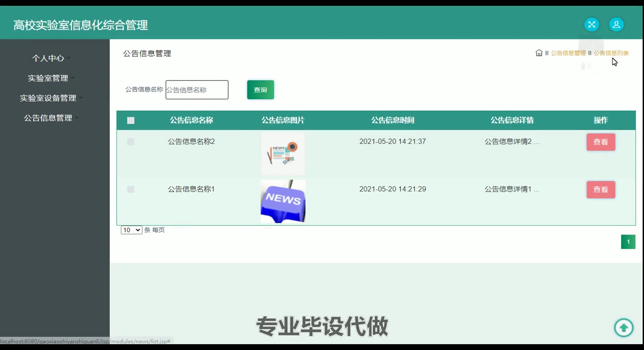
Task: Open the user profile icon in header
Action: coord(616,25)
